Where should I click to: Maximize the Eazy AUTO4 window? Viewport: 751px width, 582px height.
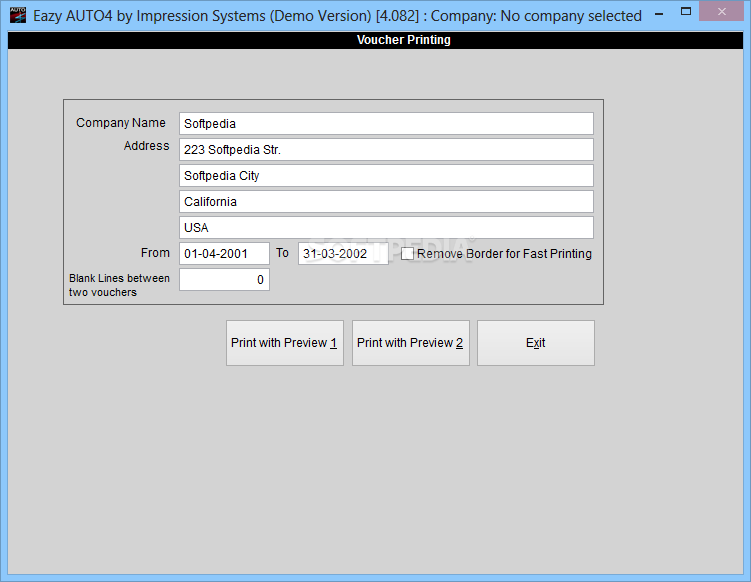pyautogui.click(x=686, y=11)
